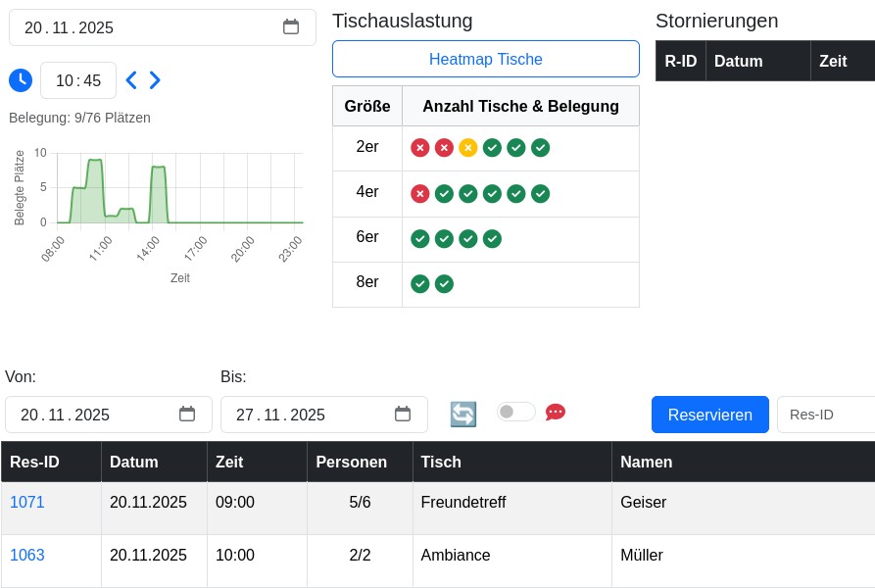The image size is (875, 588).
Task: Open reservation 1071 via its link
Action: (x=27, y=502)
